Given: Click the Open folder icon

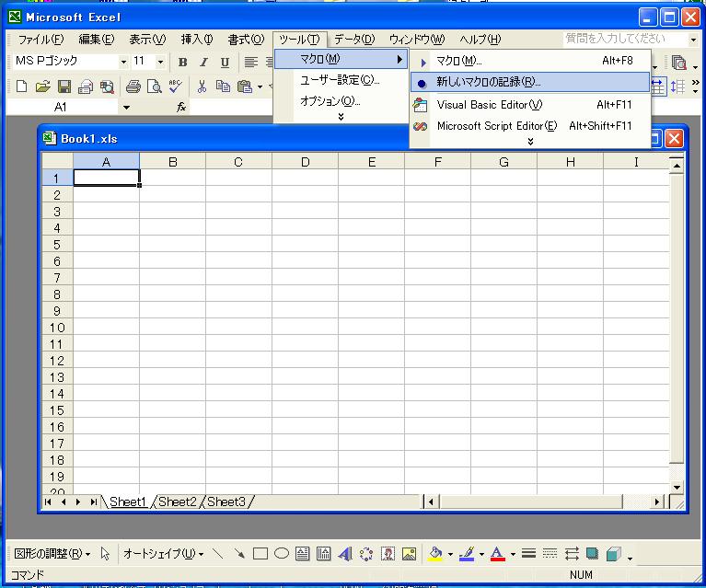Looking at the screenshot, I should [x=42, y=86].
